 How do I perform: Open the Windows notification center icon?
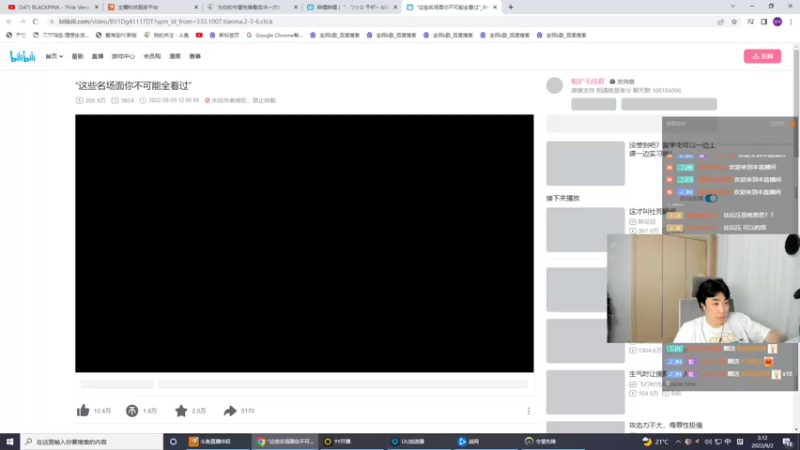tap(788, 441)
